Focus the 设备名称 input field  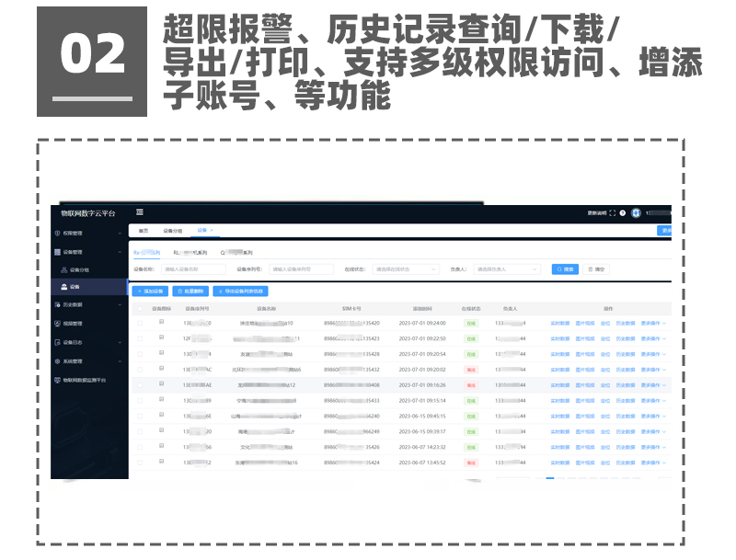click(193, 269)
